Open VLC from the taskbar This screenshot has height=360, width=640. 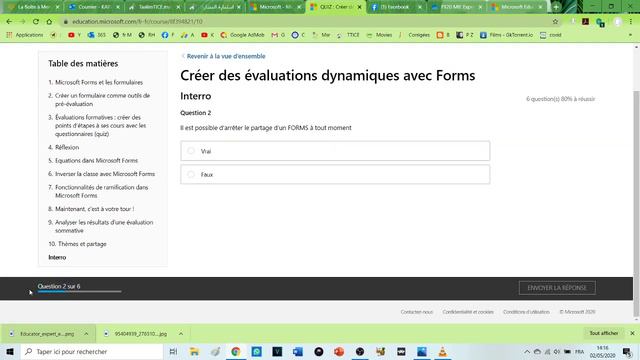tap(442, 351)
